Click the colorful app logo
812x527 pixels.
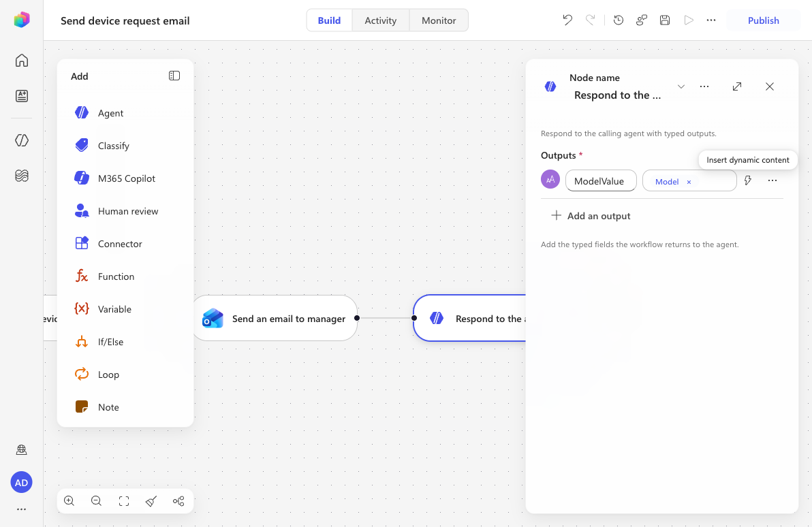click(x=21, y=20)
